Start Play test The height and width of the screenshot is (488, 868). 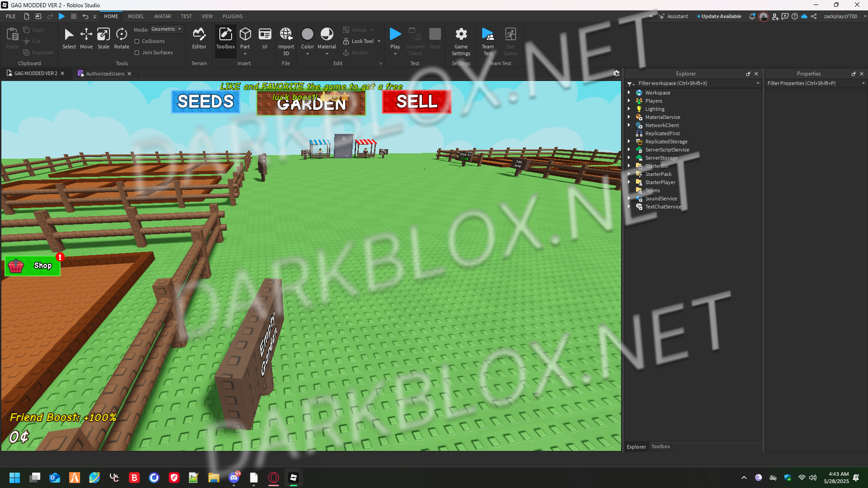click(395, 37)
